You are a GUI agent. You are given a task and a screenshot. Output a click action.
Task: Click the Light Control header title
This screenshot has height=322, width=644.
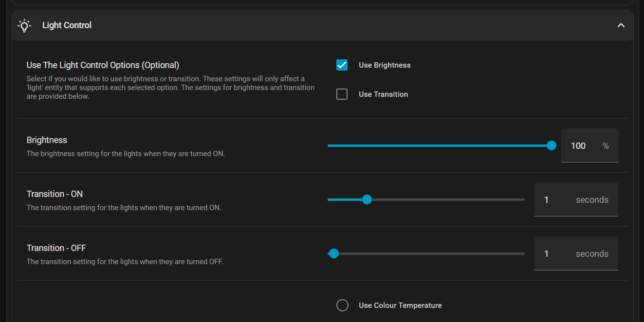[67, 25]
